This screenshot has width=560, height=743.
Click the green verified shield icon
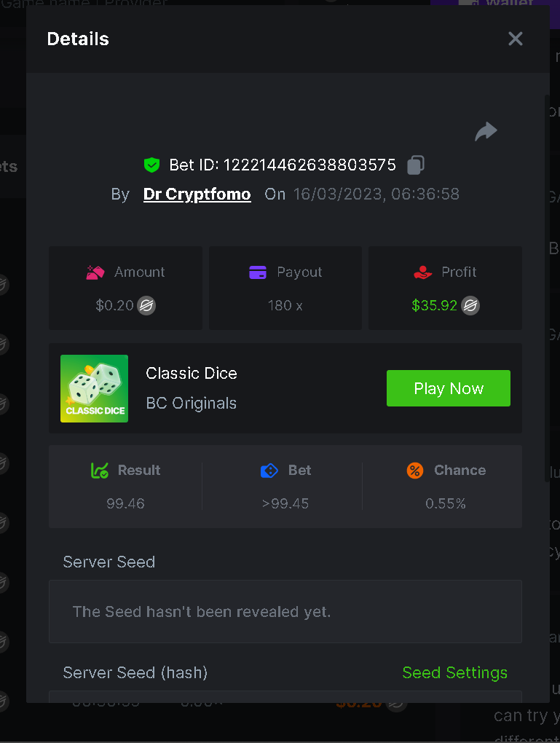point(151,165)
